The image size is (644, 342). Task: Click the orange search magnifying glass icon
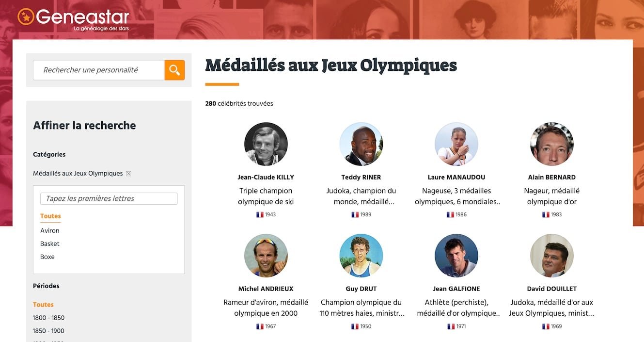tap(174, 70)
